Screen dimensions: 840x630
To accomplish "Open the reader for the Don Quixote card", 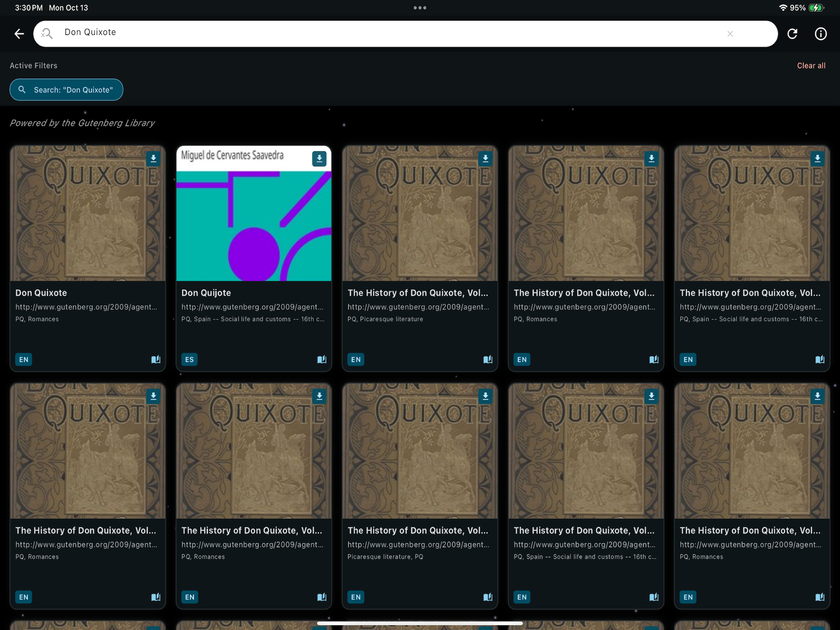I will tap(156, 360).
